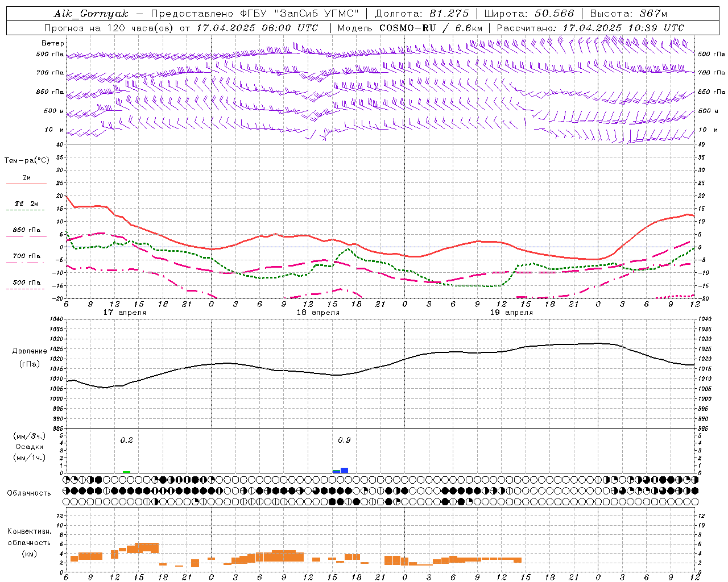728x582 pixels.
Task: Click the 'Ветер' wind panel label
Action: tap(53, 43)
